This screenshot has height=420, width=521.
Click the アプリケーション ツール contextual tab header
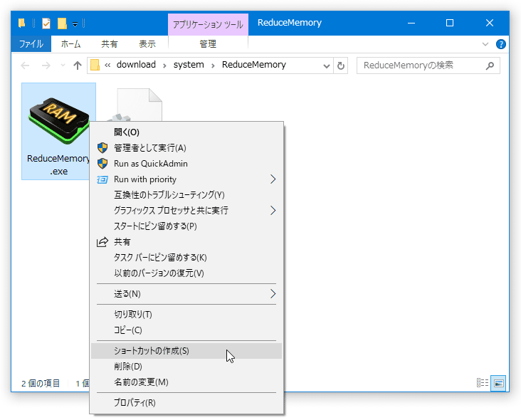coord(208,25)
